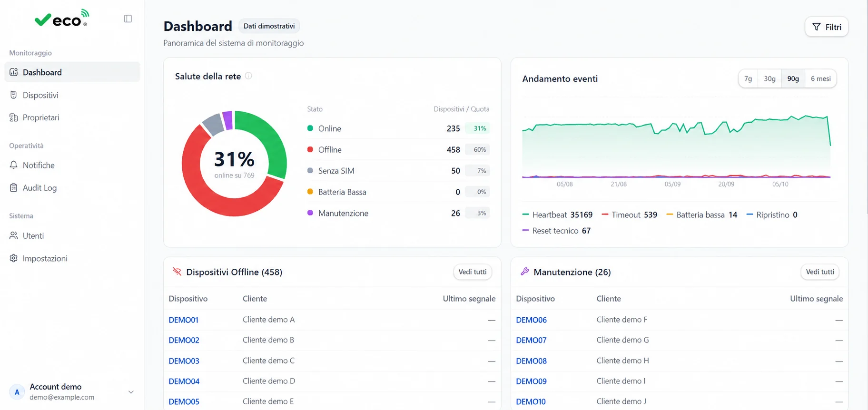The height and width of the screenshot is (410, 868).
Task: Expand the Account demo chevron
Action: click(x=131, y=392)
